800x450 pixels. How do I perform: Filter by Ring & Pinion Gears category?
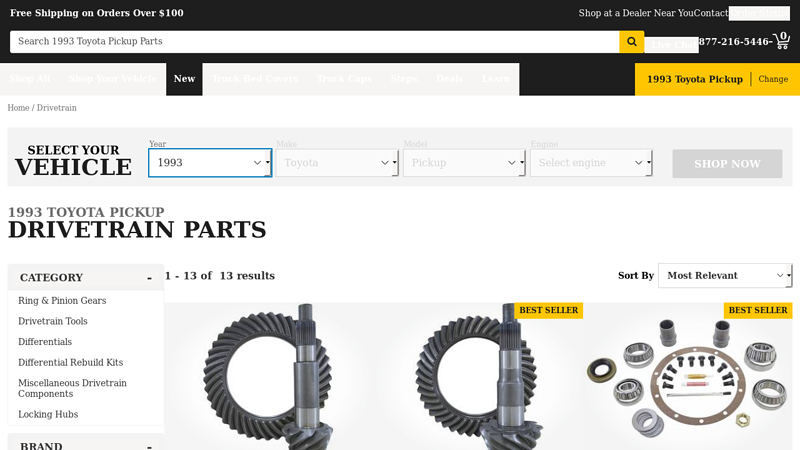tap(62, 301)
